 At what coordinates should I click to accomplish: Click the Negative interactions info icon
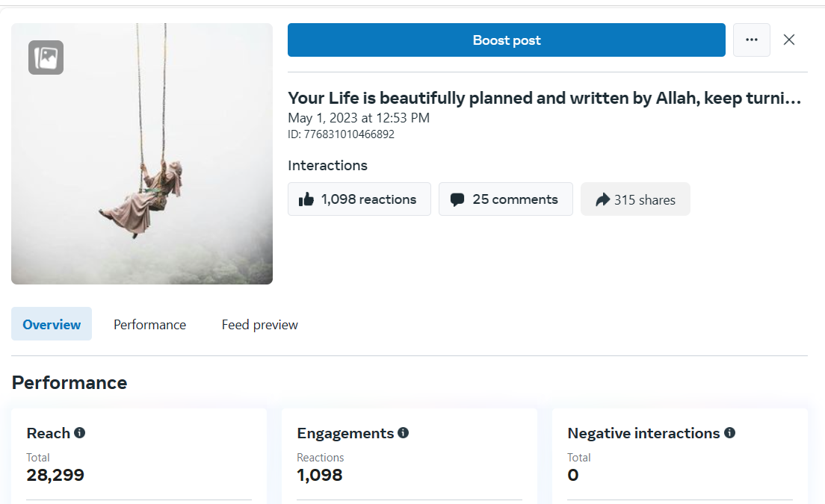730,433
